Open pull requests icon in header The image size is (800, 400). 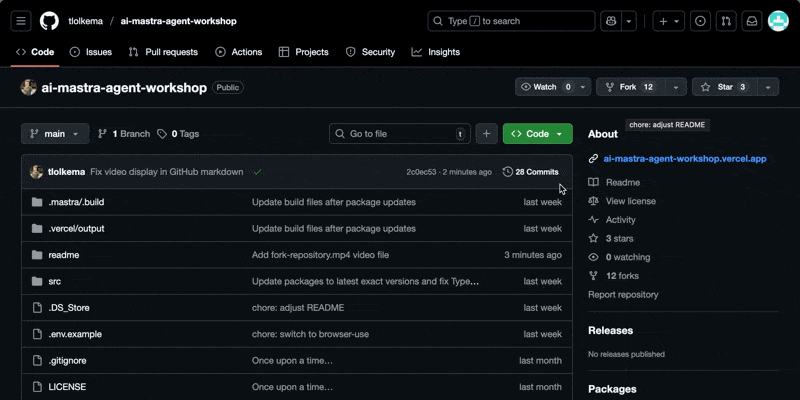pyautogui.click(x=726, y=21)
